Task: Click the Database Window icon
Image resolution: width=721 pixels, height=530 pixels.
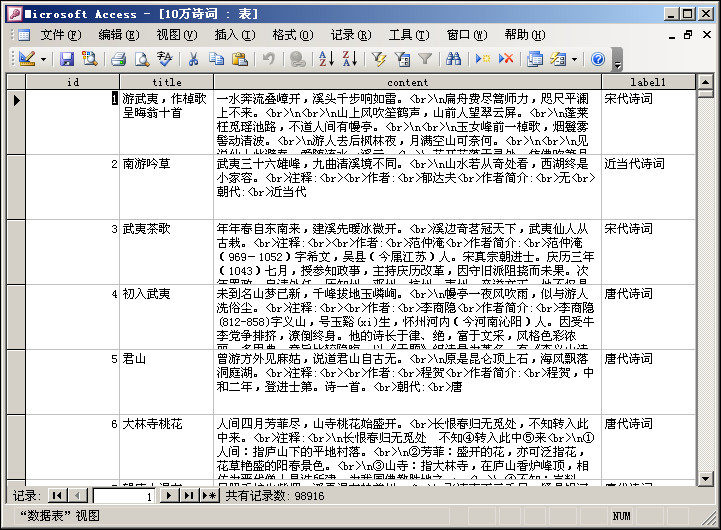Action: [535, 59]
